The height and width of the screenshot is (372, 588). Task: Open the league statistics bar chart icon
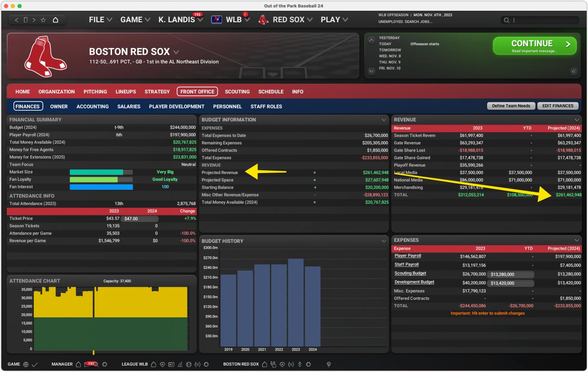180,364
